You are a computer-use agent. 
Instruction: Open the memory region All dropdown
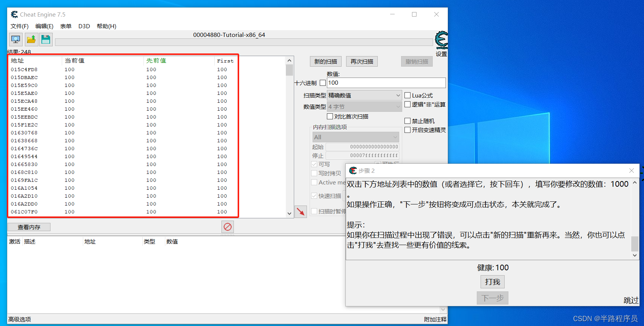[x=356, y=137]
